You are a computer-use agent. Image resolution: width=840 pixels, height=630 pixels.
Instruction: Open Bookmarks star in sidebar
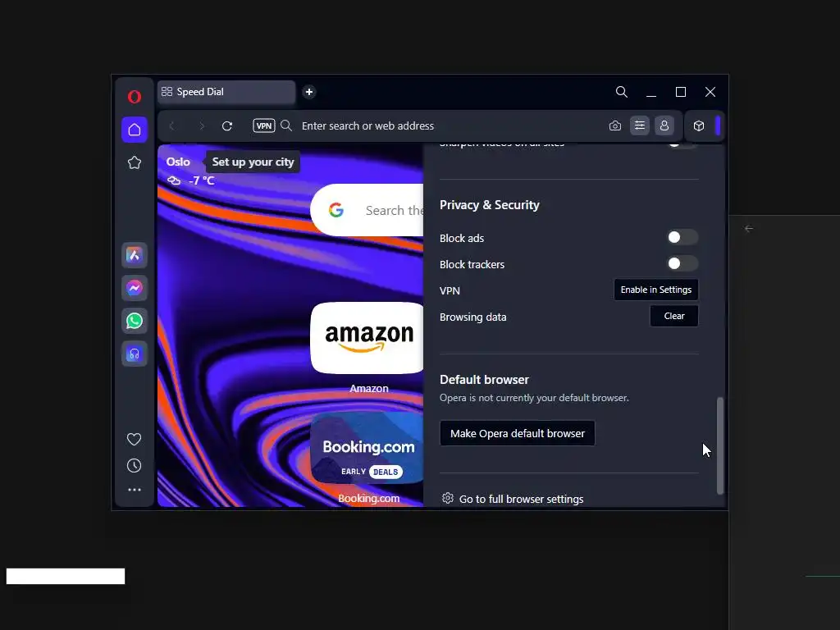pyautogui.click(x=135, y=163)
